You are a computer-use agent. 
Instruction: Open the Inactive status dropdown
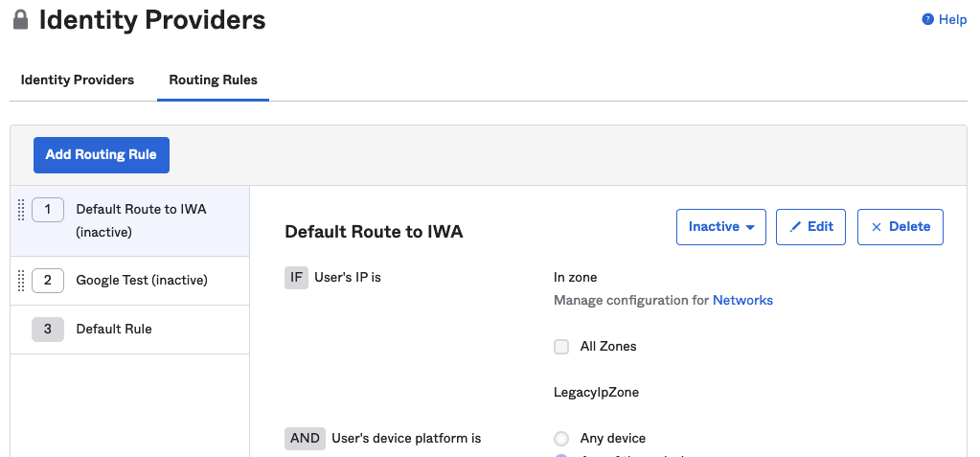[720, 227]
